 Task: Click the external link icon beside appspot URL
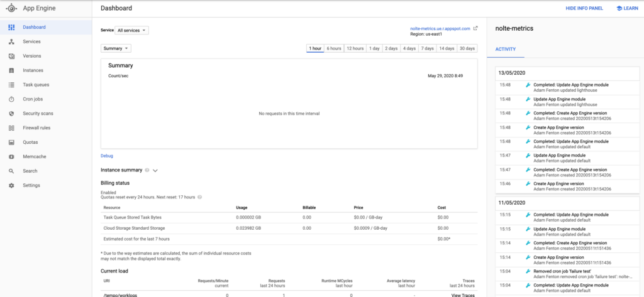point(475,28)
